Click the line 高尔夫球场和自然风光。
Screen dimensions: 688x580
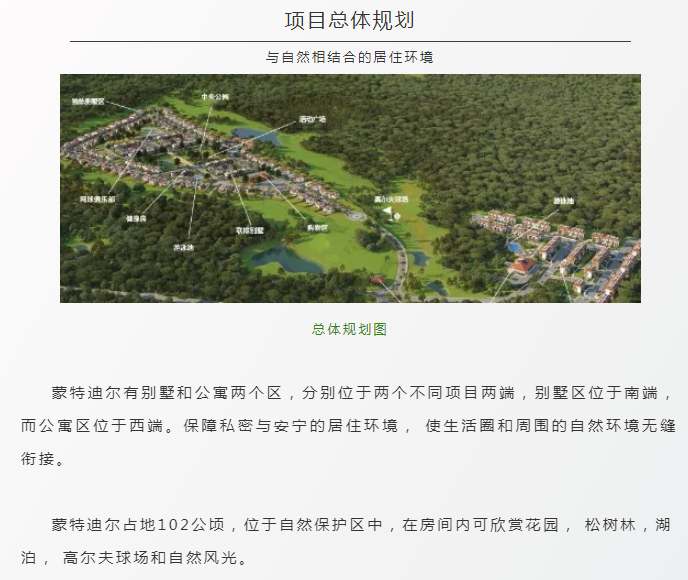tap(155, 558)
